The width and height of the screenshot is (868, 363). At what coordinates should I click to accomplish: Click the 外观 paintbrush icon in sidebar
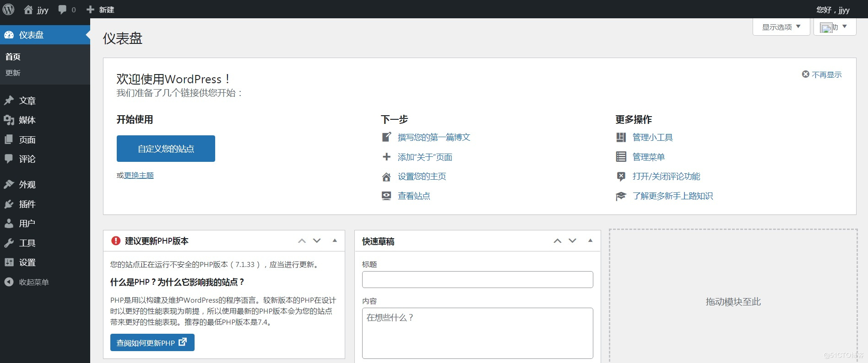[x=9, y=184]
